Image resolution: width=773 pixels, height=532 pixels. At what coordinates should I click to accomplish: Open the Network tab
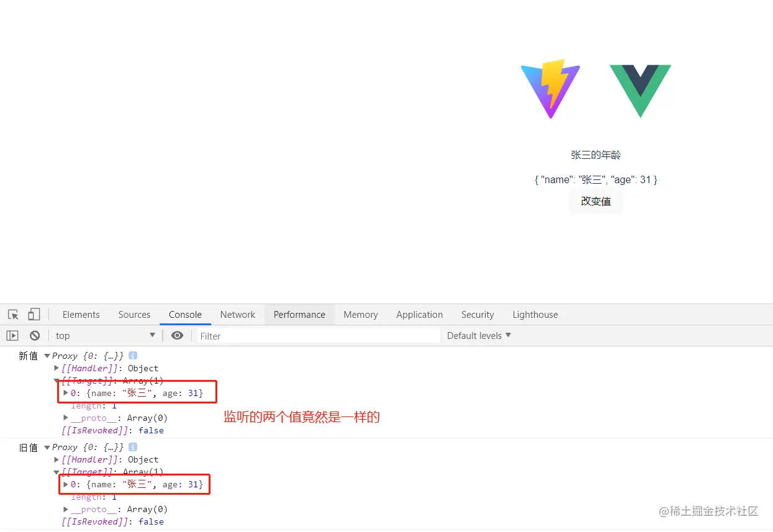click(x=238, y=315)
